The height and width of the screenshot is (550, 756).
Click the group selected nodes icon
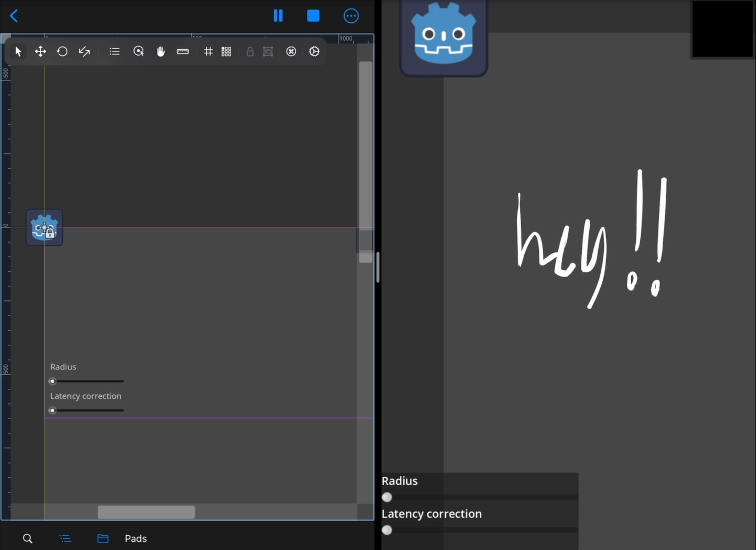[268, 51]
